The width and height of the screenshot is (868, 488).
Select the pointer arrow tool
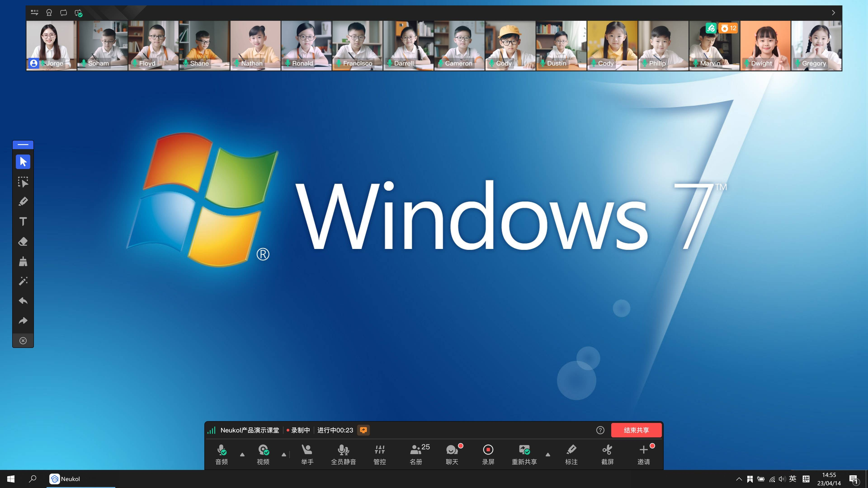pos(23,162)
